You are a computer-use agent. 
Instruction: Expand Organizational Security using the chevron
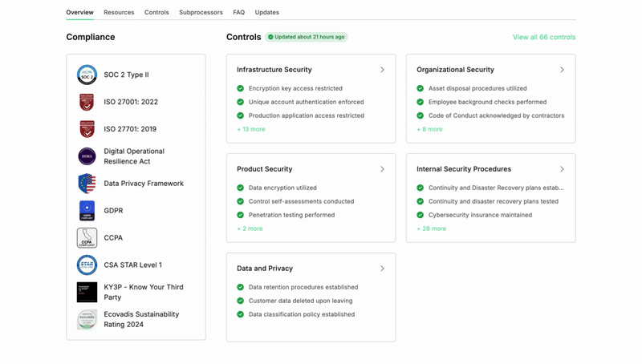point(562,70)
